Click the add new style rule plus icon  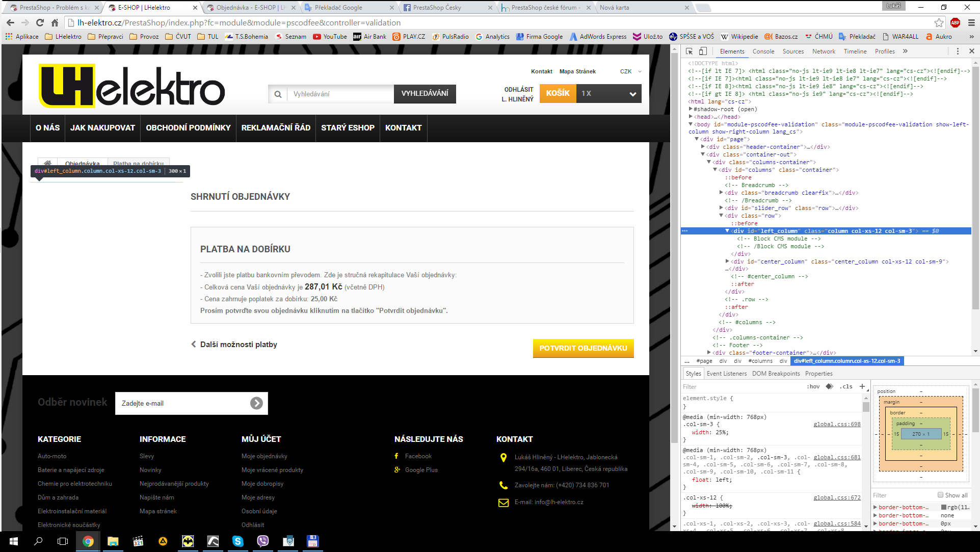pos(862,386)
